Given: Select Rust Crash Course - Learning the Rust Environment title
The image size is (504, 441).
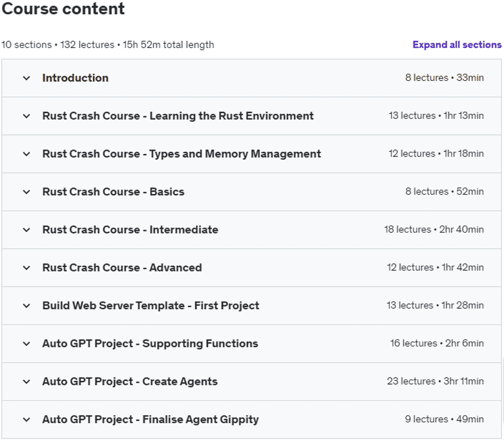Looking at the screenshot, I should click(178, 116).
